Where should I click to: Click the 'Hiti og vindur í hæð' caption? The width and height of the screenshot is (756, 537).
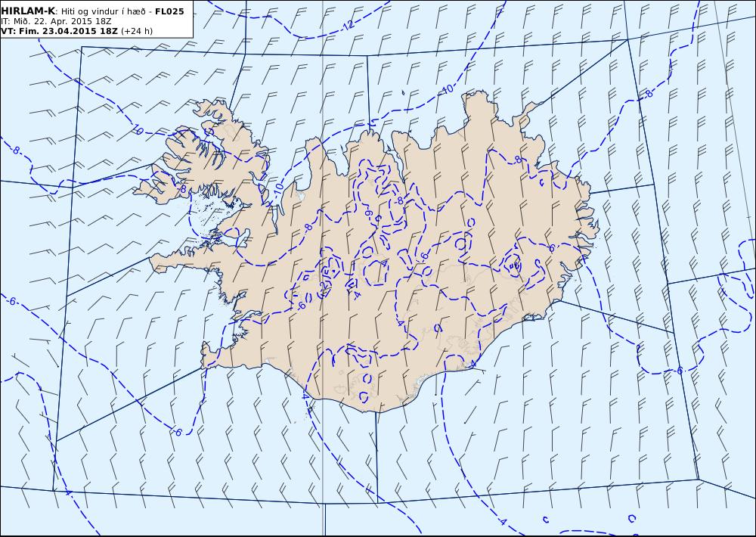pos(103,11)
